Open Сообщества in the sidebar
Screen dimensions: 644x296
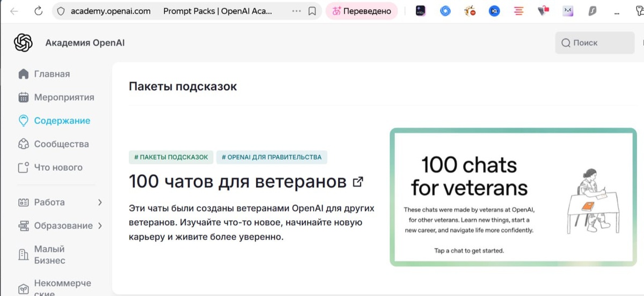tap(61, 144)
